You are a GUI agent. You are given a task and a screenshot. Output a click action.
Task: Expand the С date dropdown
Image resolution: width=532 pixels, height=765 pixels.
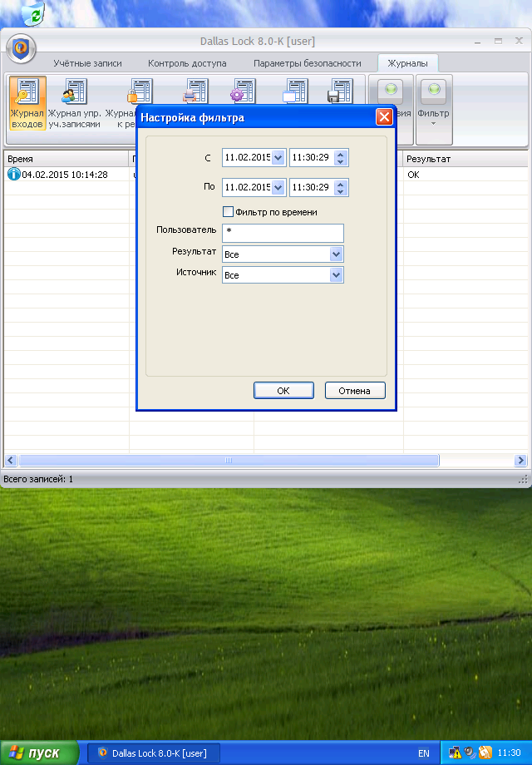click(x=278, y=158)
